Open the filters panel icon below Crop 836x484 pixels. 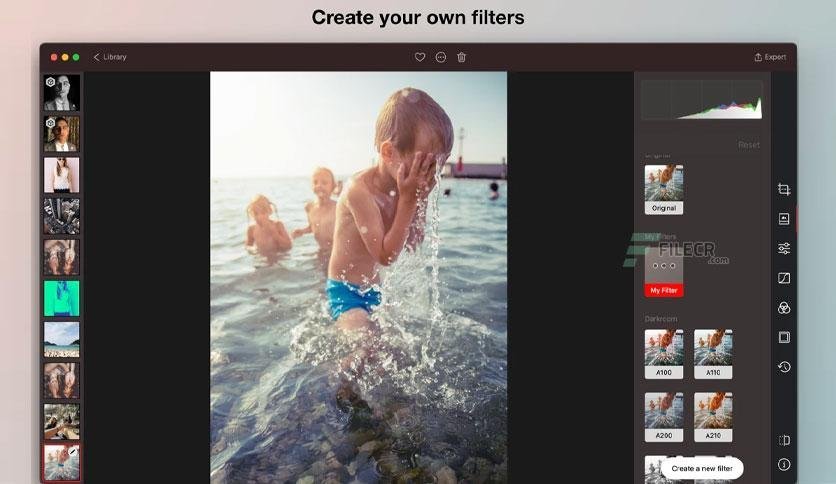784,218
